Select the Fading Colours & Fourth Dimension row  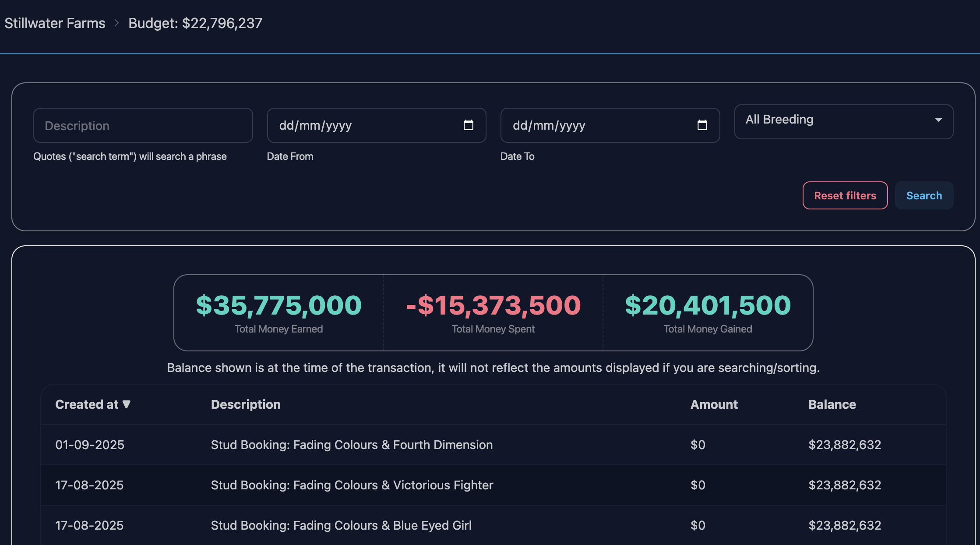352,445
